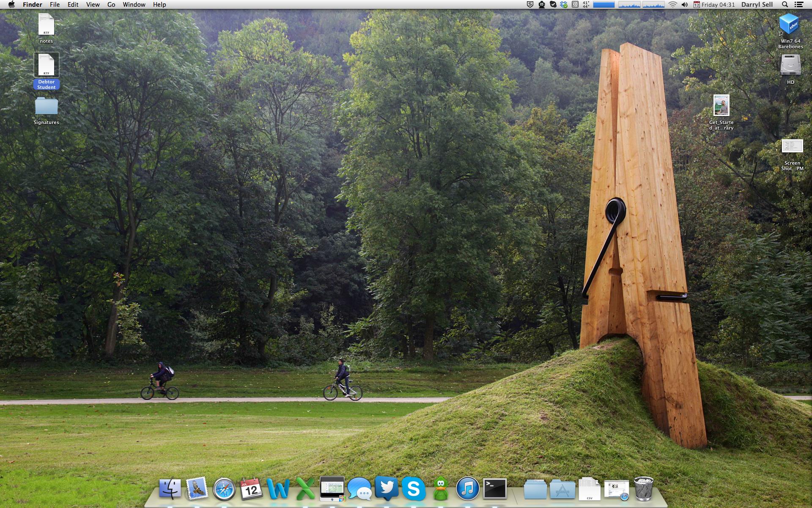Open Microsoft Excel from the Dock
Viewport: 812px width, 508px height.
[x=305, y=489]
